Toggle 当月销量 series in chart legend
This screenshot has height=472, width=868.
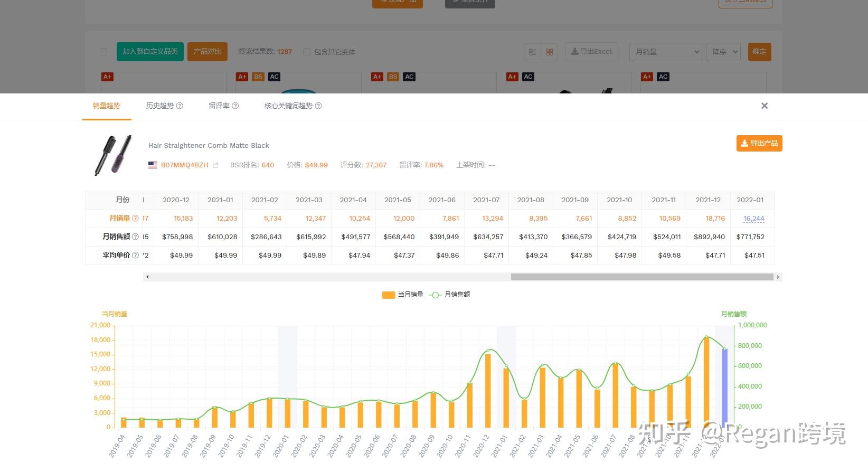(403, 295)
